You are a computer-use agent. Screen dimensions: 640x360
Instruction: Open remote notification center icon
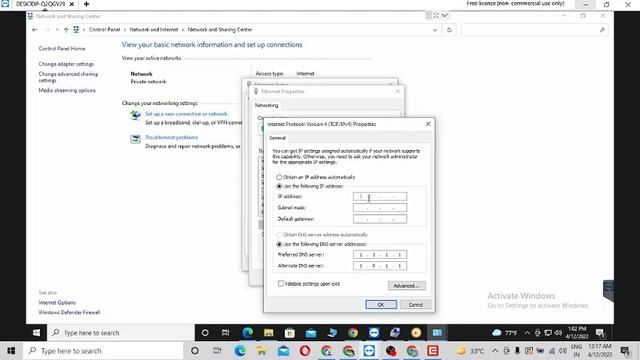600,333
